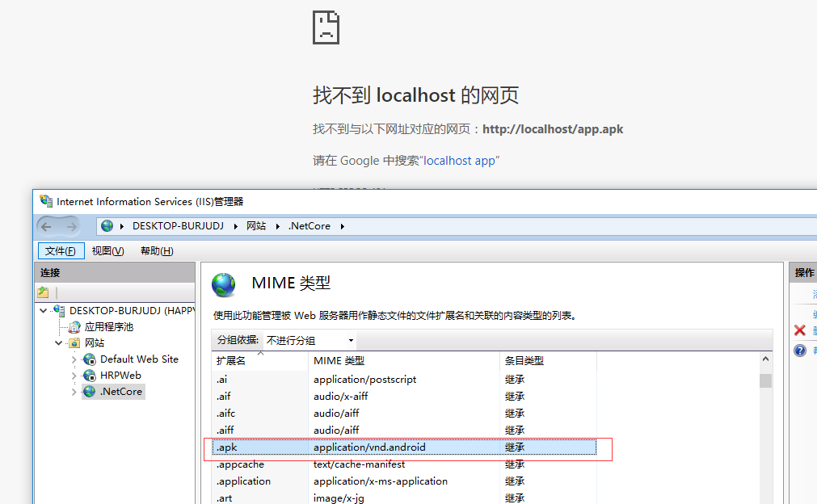This screenshot has width=817, height=504.
Task: Click the sites folder icon in tree
Action: click(x=74, y=343)
